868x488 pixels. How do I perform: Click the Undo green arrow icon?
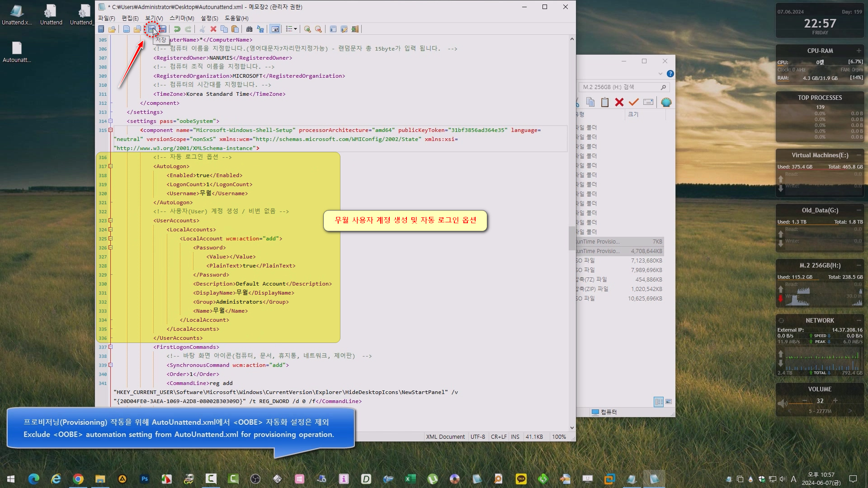177,29
